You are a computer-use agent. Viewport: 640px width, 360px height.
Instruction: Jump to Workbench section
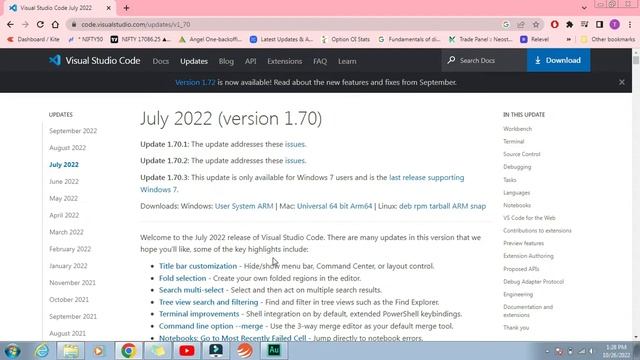(x=517, y=129)
